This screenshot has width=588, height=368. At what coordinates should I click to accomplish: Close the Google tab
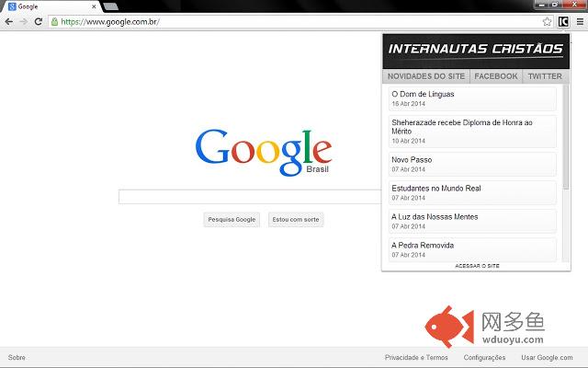[x=94, y=6]
